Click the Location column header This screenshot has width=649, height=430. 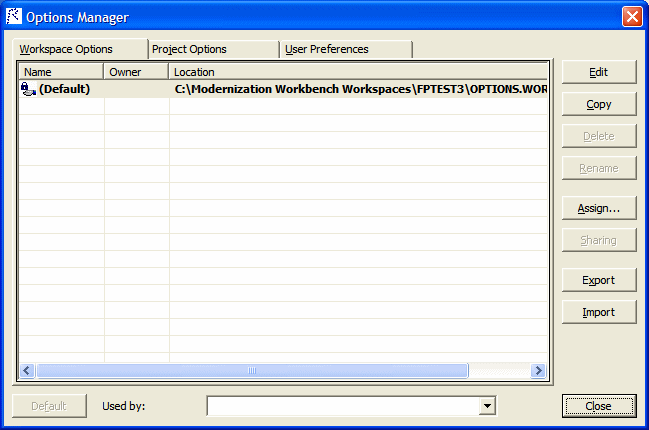click(358, 72)
